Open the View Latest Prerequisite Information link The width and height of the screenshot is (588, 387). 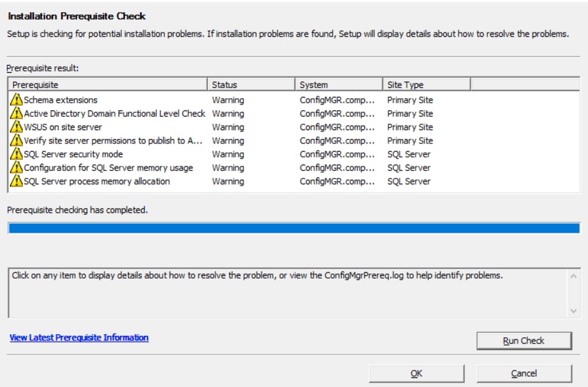click(x=79, y=337)
